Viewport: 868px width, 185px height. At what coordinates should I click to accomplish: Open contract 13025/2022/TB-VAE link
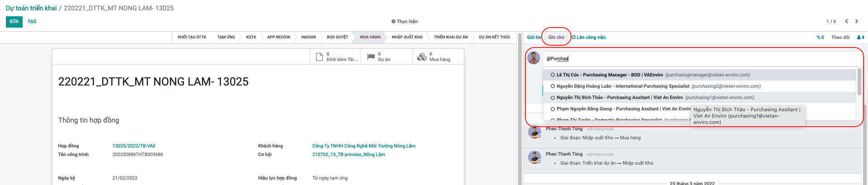tap(134, 146)
